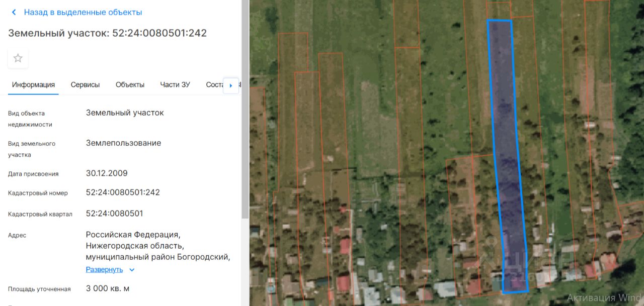The height and width of the screenshot is (306, 644).
Task: Click the label 'Адрес'
Action: coord(17,235)
